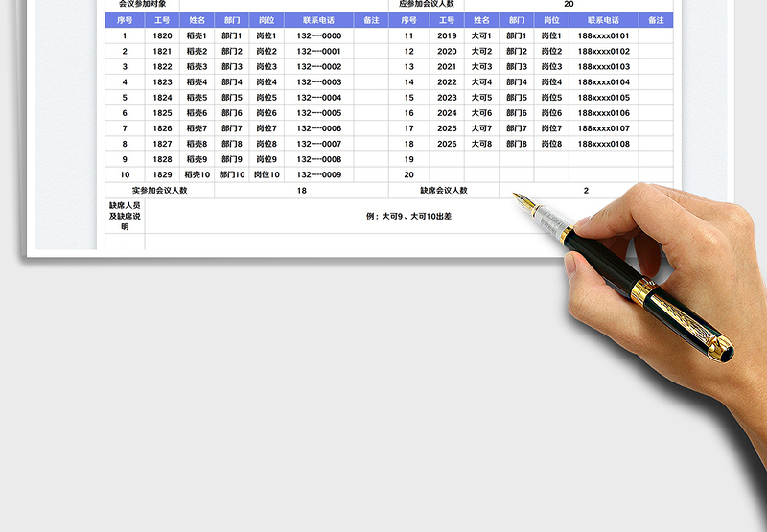Screen dimensions: 767x532
Task: Click the 岗位9 position cell
Action: 267,159
